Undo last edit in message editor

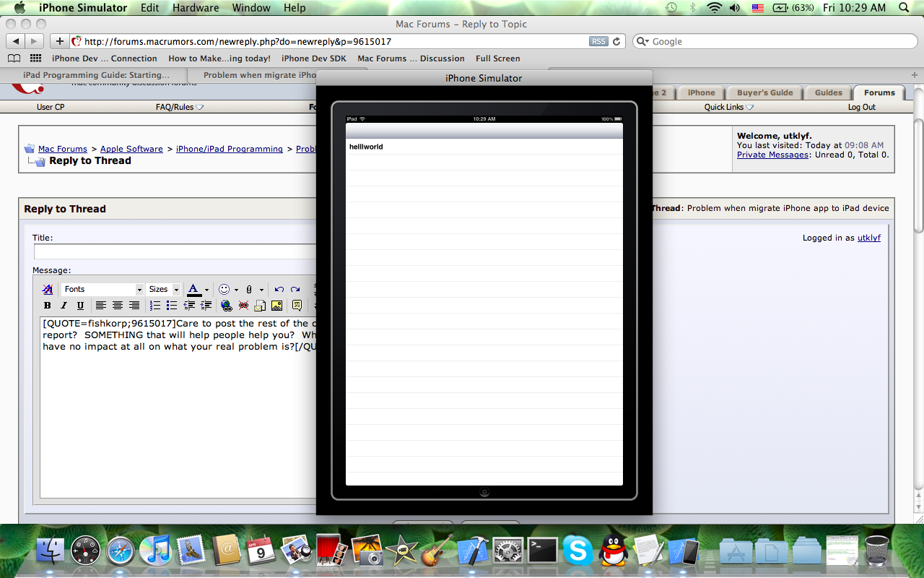click(279, 289)
